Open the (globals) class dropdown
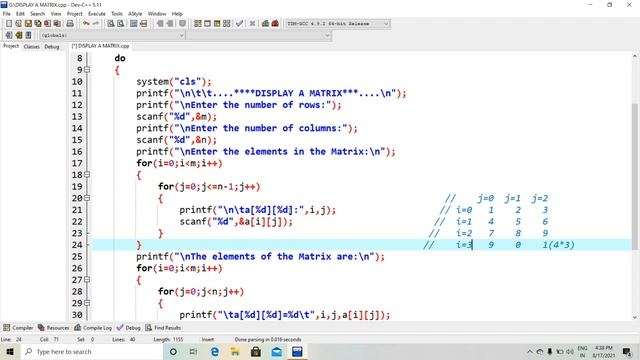The image size is (640, 360). click(112, 36)
